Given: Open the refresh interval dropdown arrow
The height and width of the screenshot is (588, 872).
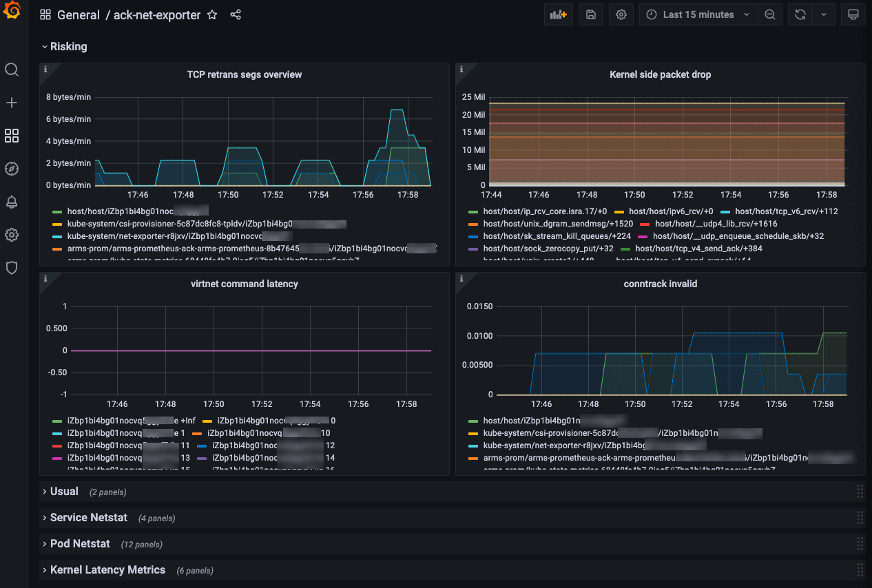Looking at the screenshot, I should [x=824, y=14].
